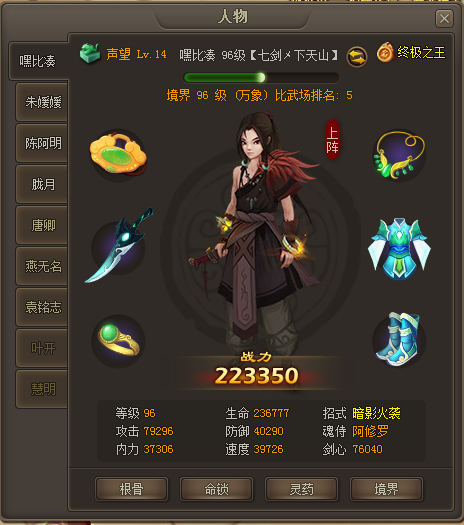This screenshot has height=525, width=464.
Task: Click the 终极之王 title medal icon
Action: [x=385, y=52]
